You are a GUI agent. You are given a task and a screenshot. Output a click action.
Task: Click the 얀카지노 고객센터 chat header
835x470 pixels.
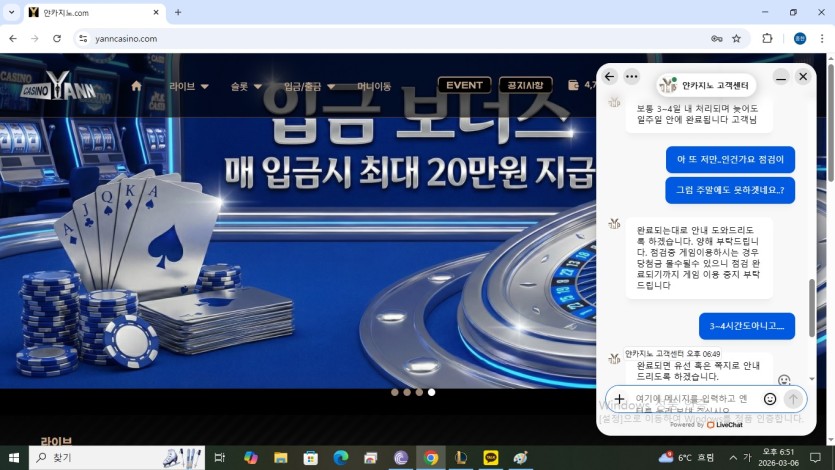coord(706,85)
